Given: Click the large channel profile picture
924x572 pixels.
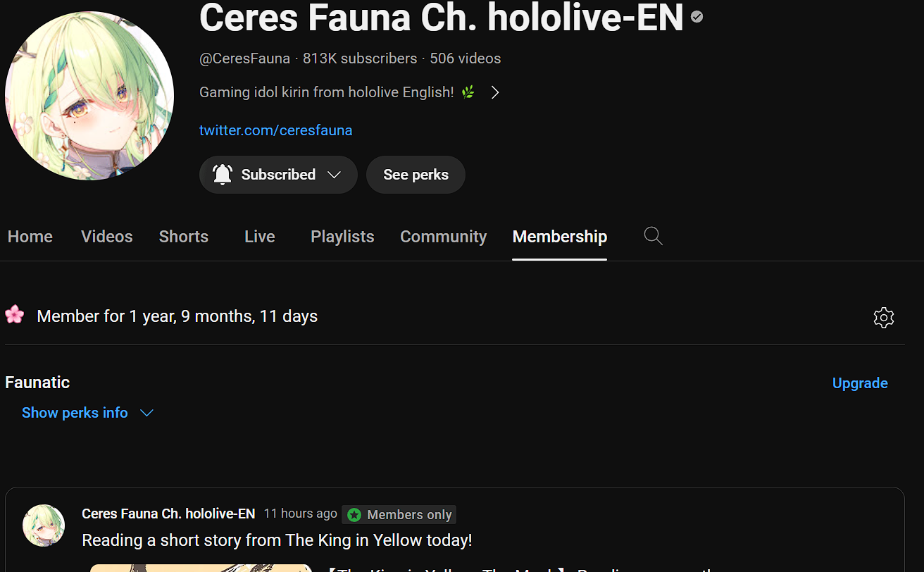Looking at the screenshot, I should (x=89, y=95).
